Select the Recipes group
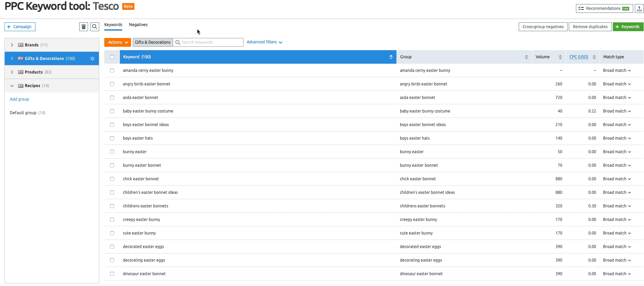The width and height of the screenshot is (644, 286). coord(52,86)
